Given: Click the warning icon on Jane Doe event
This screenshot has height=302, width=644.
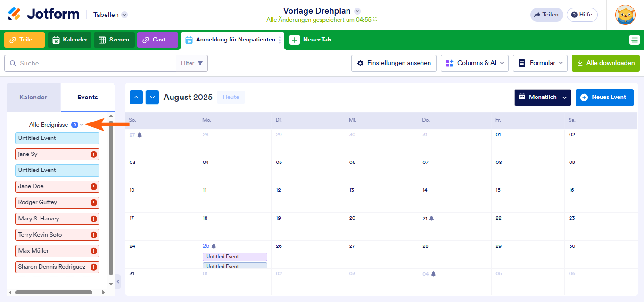Looking at the screenshot, I should (93, 187).
